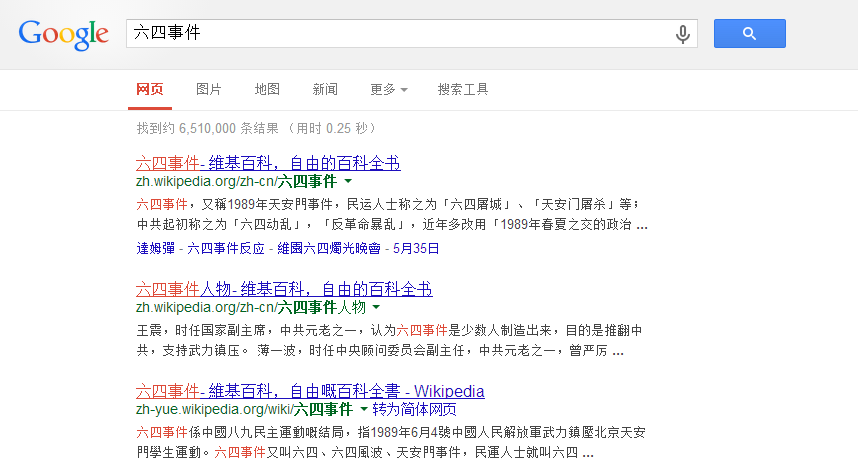This screenshot has height=471, width=858.
Task: Expand arrow beside 六四事件人物 URL
Action: point(377,308)
